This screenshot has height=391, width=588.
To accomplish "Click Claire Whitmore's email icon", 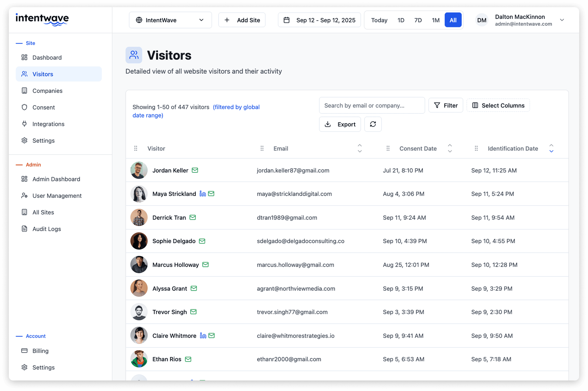I will 212,336.
